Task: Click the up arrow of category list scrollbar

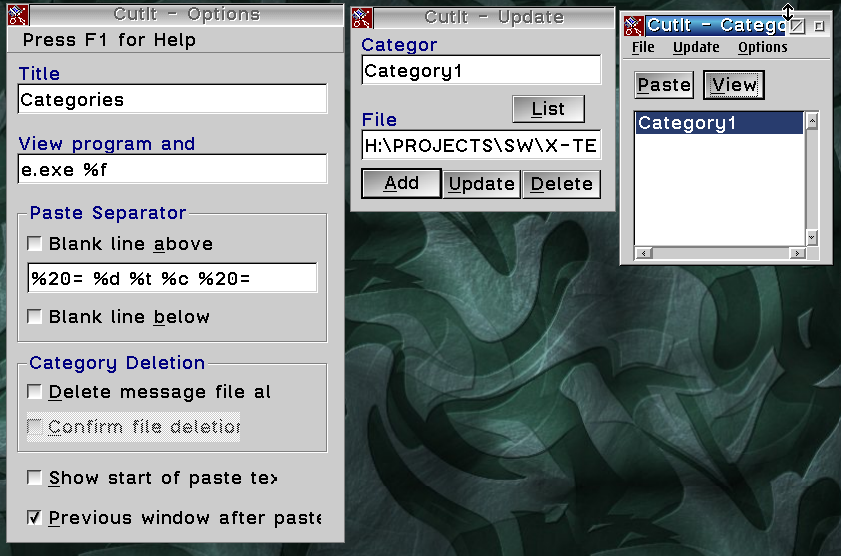Action: 812,122
